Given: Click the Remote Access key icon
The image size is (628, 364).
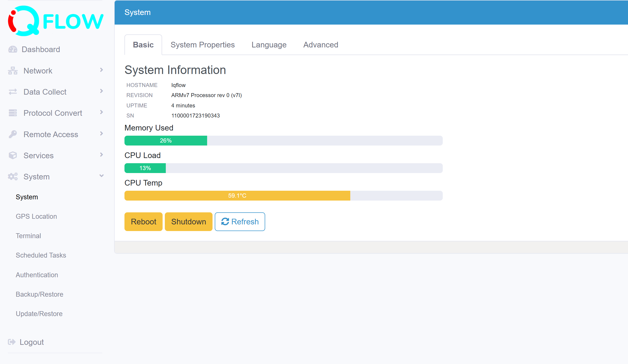Looking at the screenshot, I should coord(13,134).
